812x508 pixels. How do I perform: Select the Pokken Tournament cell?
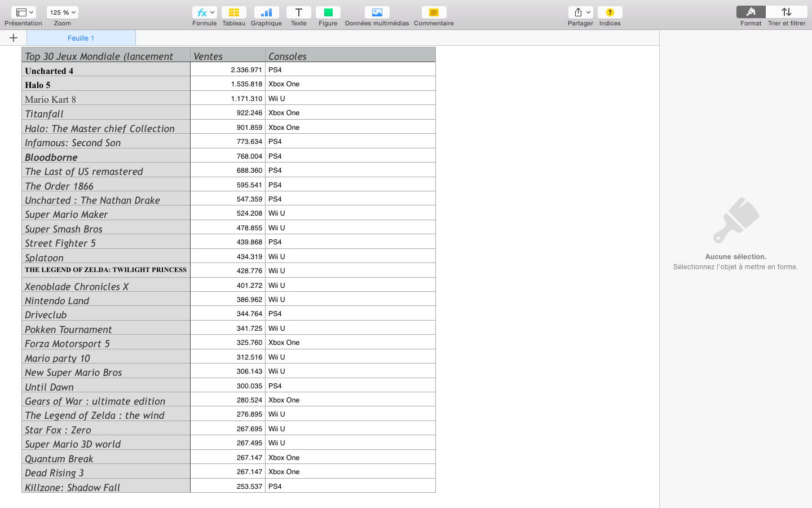point(106,328)
